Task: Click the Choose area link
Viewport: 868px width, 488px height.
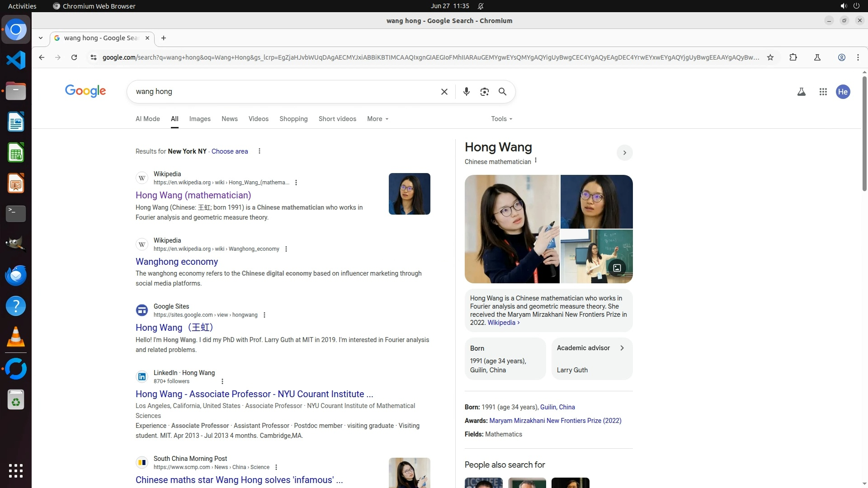Action: 229,151
